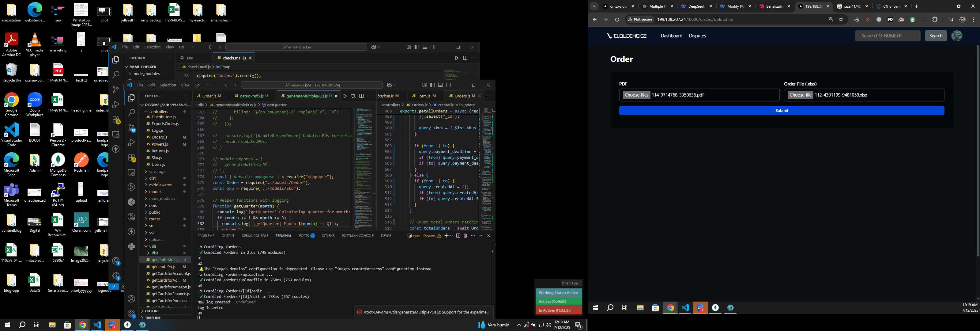
Task: Open Chrome three-dot menu
Action: 973,19
